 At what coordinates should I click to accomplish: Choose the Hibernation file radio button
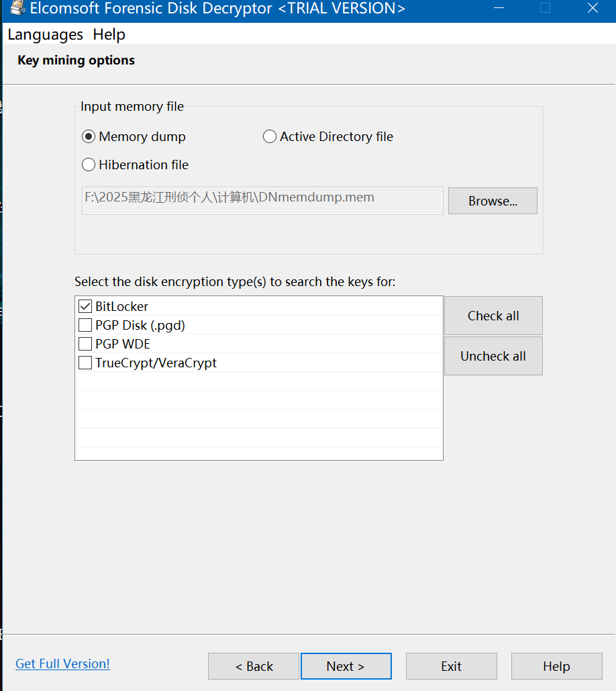pyautogui.click(x=89, y=165)
